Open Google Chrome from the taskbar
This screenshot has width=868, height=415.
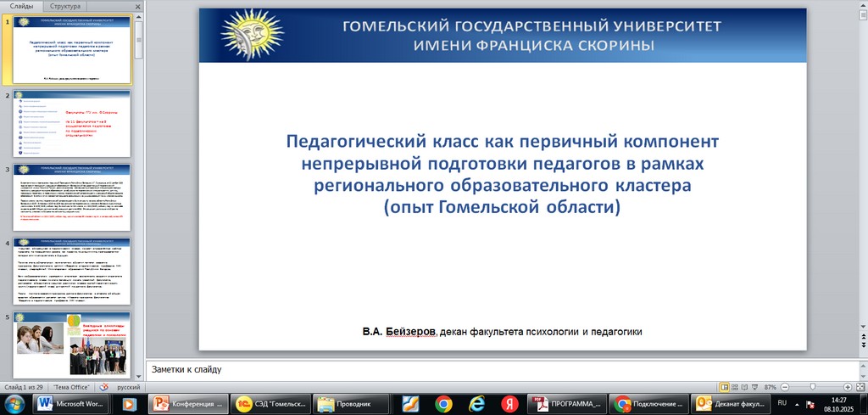[443, 404]
